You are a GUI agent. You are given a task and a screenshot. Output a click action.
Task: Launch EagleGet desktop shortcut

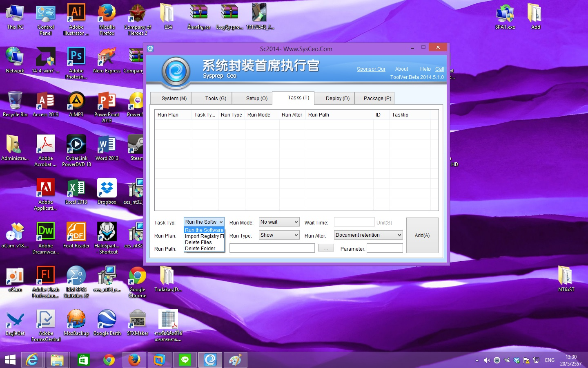coord(15,323)
